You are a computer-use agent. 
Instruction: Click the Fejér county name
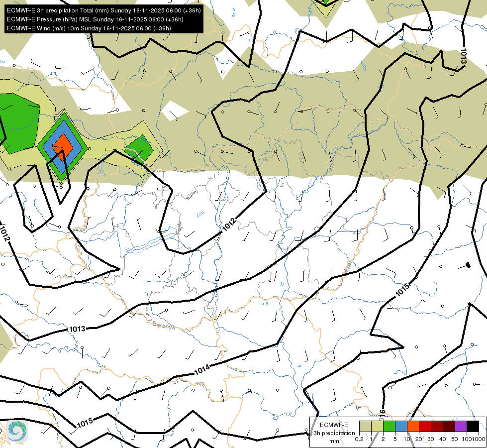(179, 228)
